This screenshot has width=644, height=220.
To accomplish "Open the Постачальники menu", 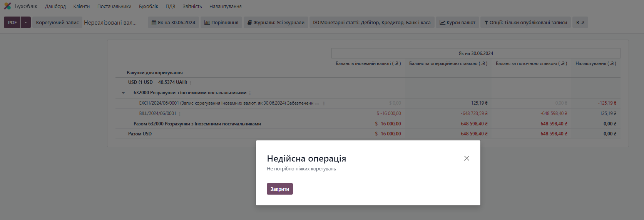I will (x=114, y=7).
